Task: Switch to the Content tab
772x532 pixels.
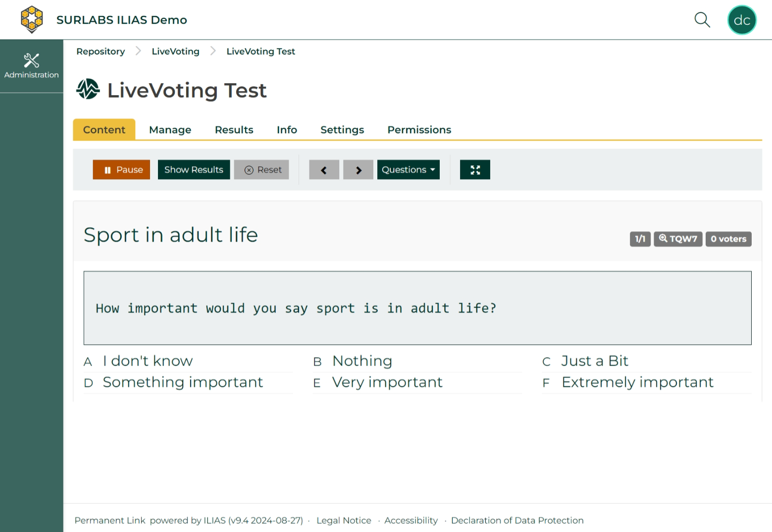Action: click(104, 130)
